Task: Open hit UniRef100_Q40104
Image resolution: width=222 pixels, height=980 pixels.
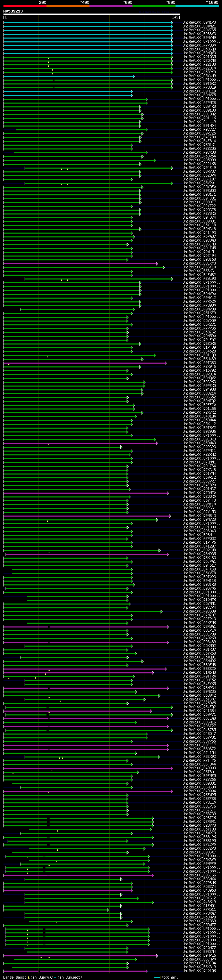Action: [x=199, y=416]
